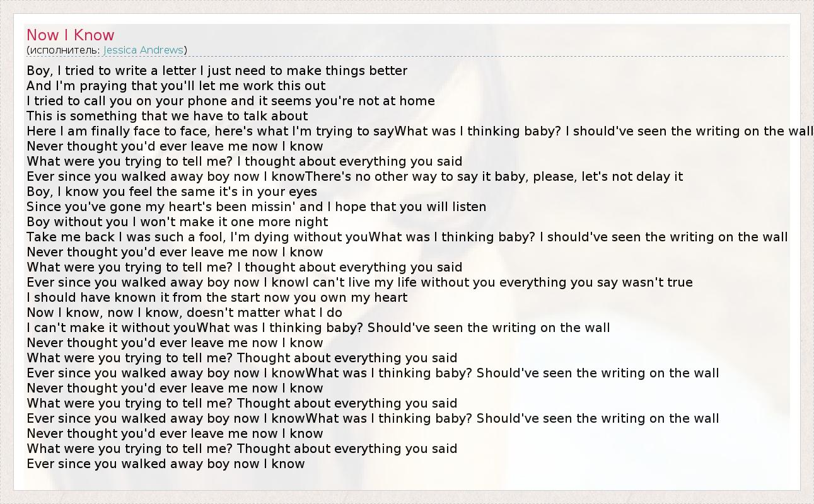The width and height of the screenshot is (814, 504).
Task: Open the Jessica Andrews artist link
Action: 143,50
